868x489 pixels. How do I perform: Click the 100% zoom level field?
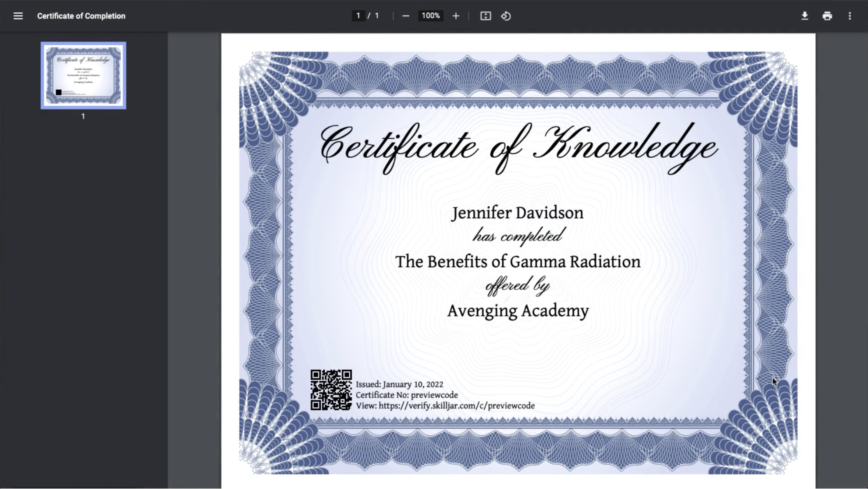(x=430, y=16)
